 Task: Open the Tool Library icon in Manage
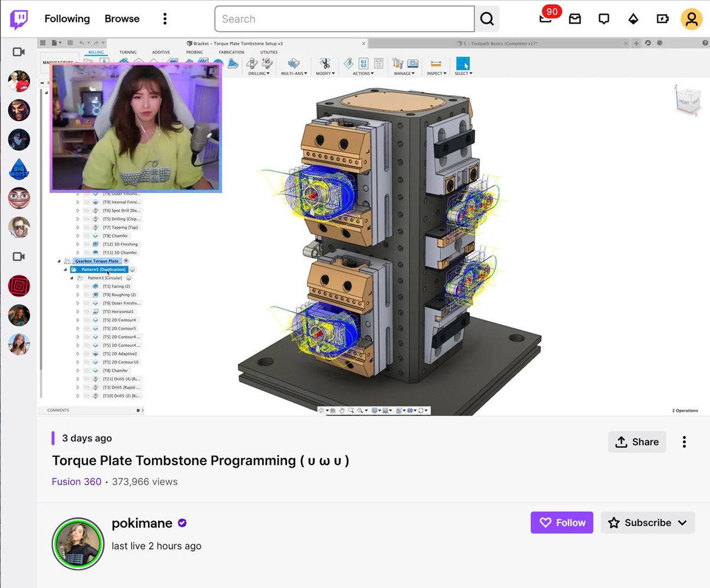tap(398, 64)
